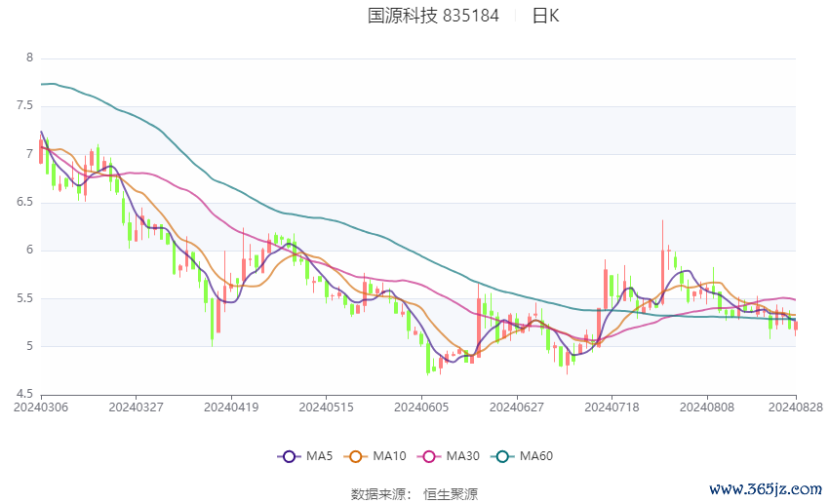The width and height of the screenshot is (829, 504).
Task: Open the www.365jz.com watermark link
Action: pyautogui.click(x=765, y=487)
